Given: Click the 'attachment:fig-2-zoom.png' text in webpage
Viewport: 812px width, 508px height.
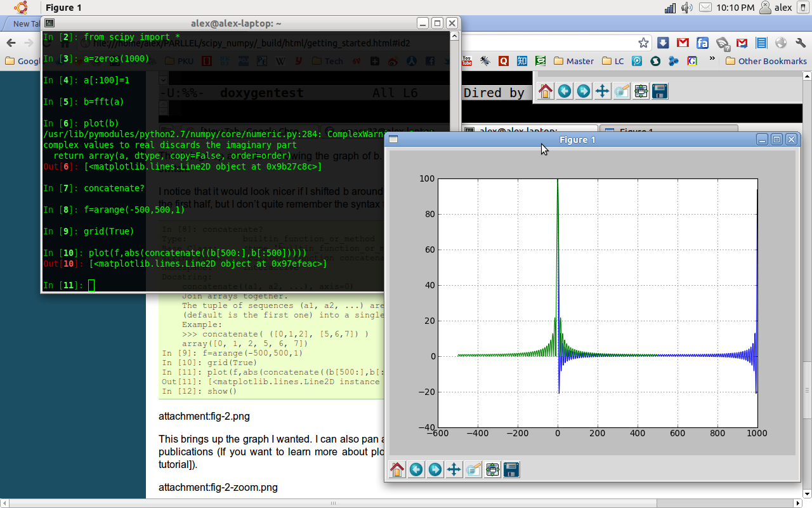Looking at the screenshot, I should (218, 488).
